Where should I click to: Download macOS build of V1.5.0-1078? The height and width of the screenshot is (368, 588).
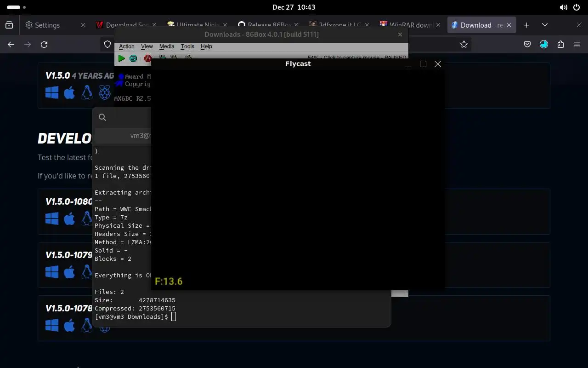[69, 325]
